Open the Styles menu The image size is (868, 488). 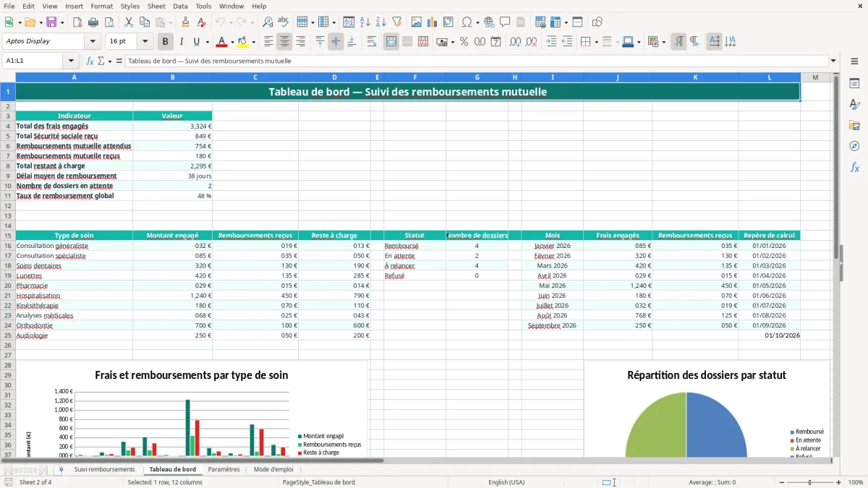point(130,6)
